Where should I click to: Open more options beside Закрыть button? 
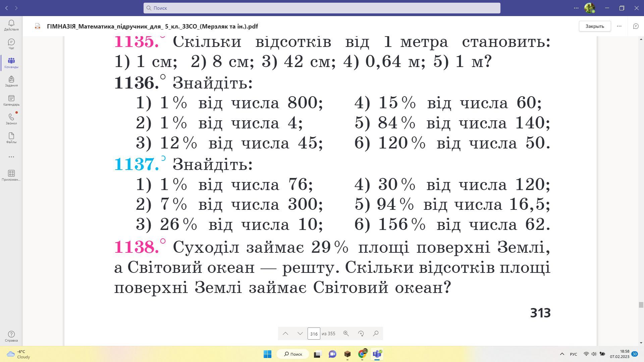(619, 26)
